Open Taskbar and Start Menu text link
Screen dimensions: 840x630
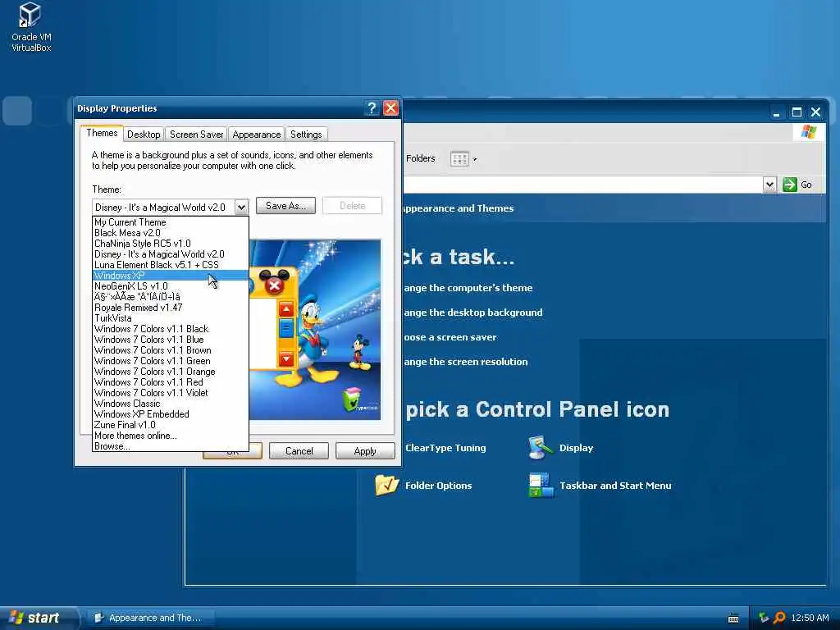[615, 486]
